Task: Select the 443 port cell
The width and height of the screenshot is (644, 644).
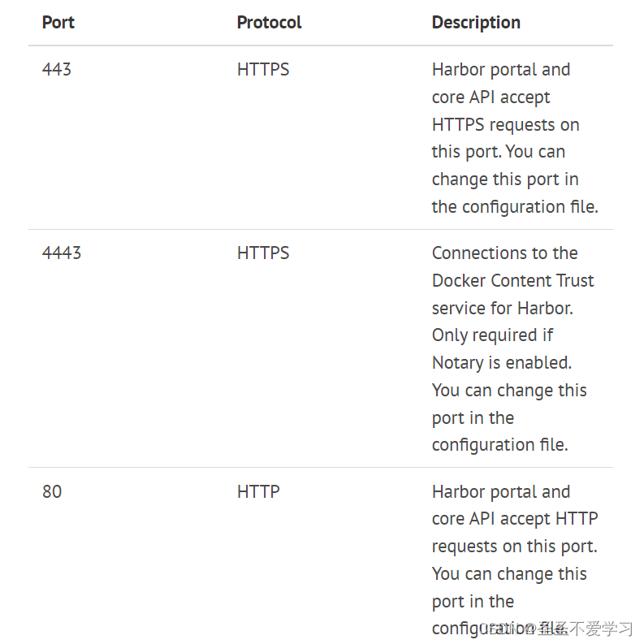Action: point(57,69)
